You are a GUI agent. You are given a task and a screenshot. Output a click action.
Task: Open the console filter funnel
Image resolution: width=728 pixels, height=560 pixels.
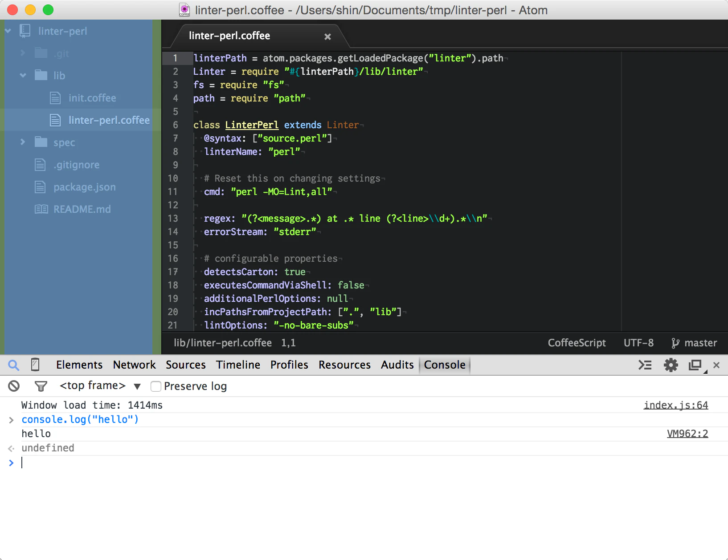pyautogui.click(x=41, y=386)
